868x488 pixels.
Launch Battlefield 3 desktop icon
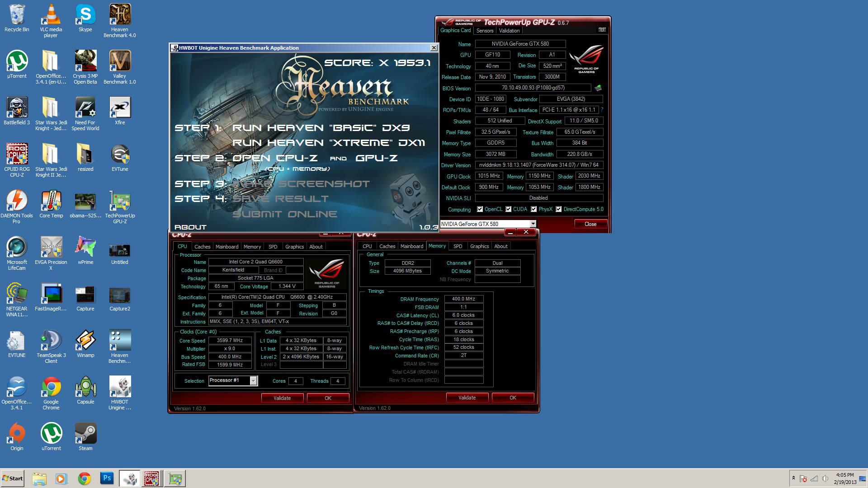point(17,111)
